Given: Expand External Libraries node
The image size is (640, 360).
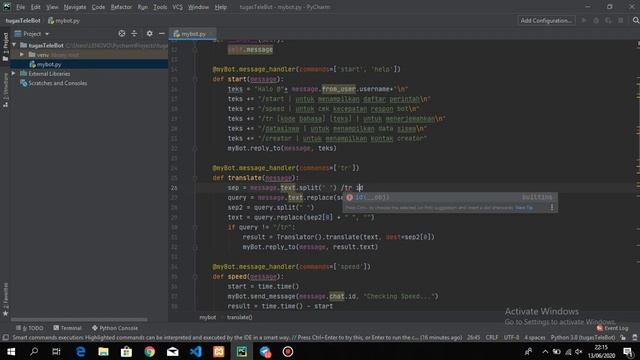Looking at the screenshot, I should pos(14,73).
